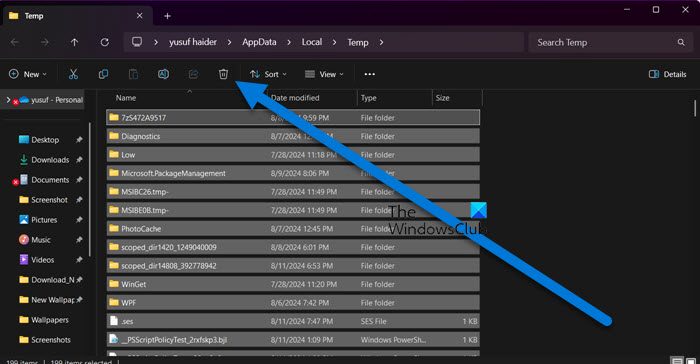The height and width of the screenshot is (364, 700).
Task: Click the Delete trash can icon
Action: click(x=223, y=74)
